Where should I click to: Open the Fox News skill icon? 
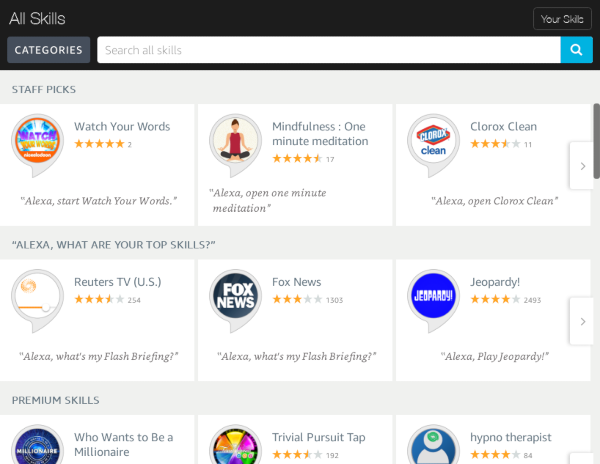coord(235,301)
